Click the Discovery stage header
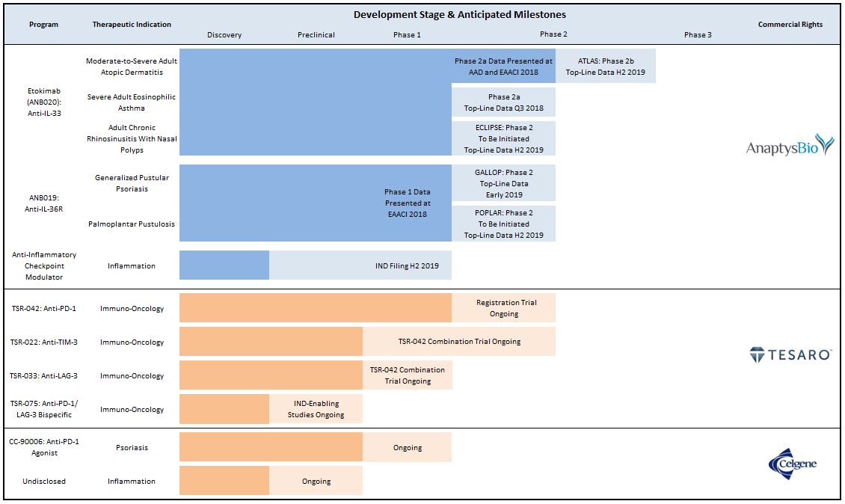This screenshot has width=845, height=504. [x=224, y=34]
